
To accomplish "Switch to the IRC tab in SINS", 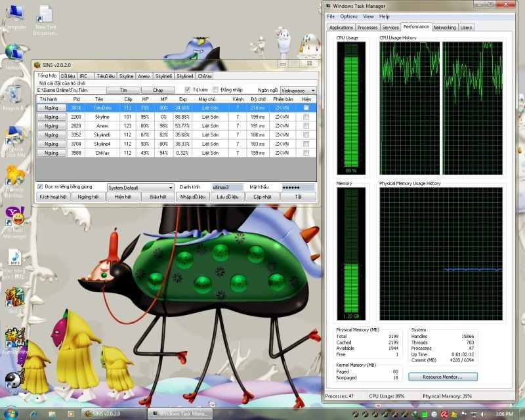I will coord(83,76).
